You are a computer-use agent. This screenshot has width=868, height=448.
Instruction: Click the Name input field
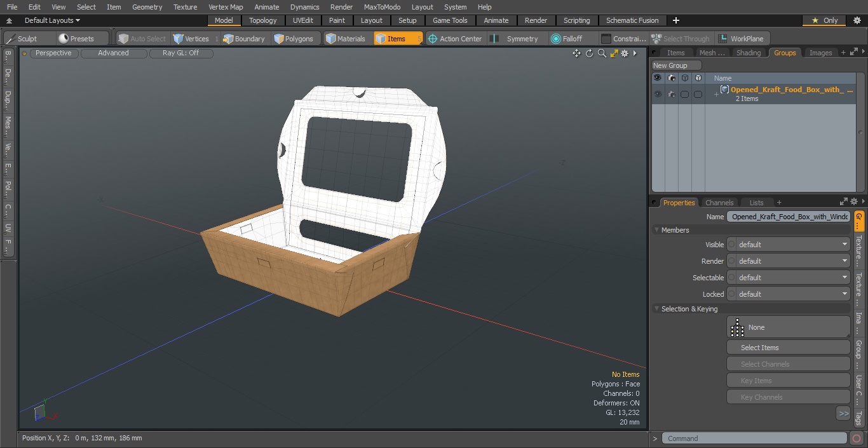point(789,217)
